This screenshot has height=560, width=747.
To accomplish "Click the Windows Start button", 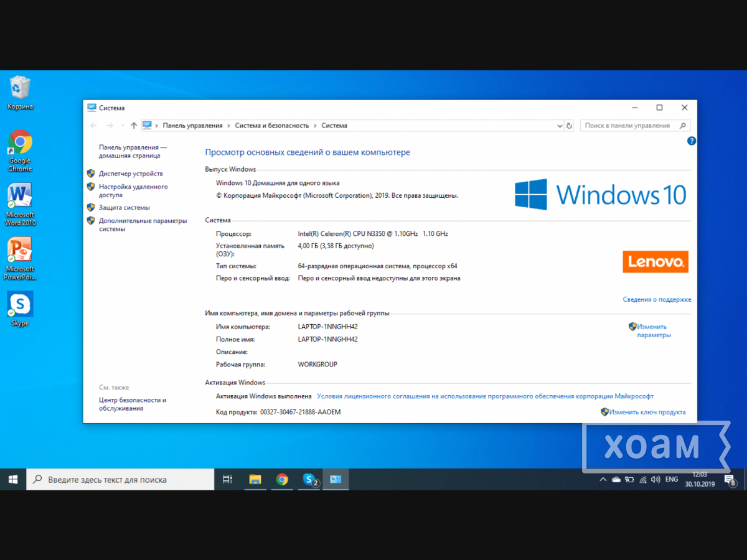I will tap(13, 479).
